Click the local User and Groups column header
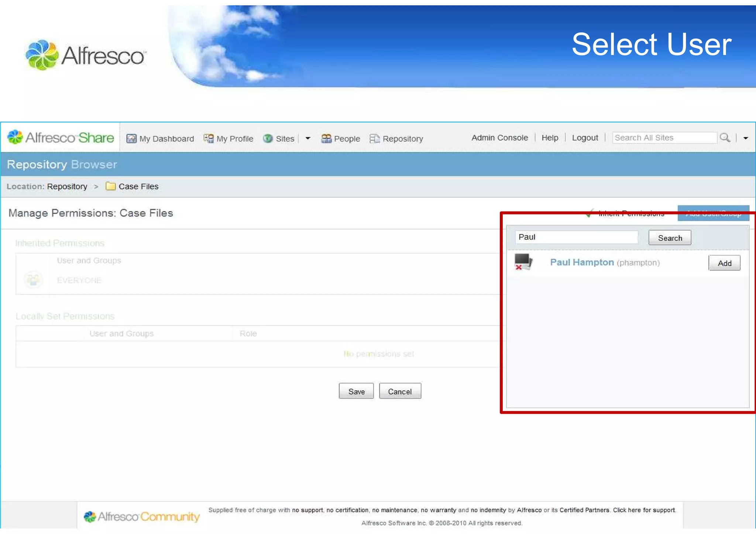 pos(121,334)
